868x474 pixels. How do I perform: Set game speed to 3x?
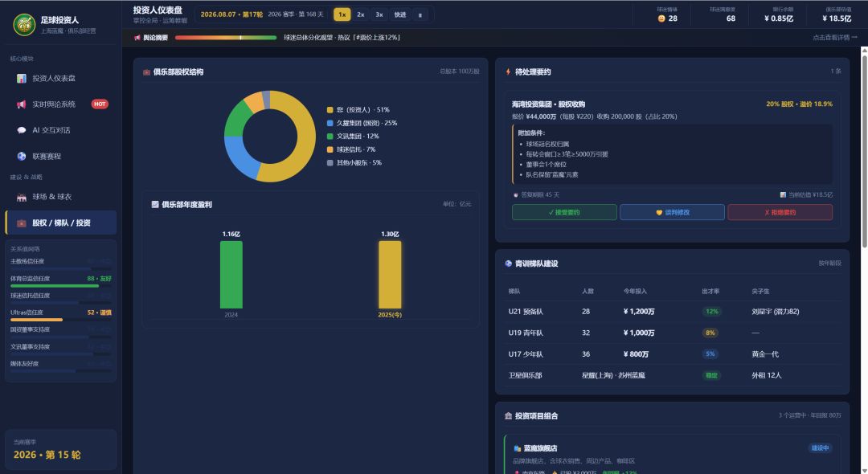379,15
